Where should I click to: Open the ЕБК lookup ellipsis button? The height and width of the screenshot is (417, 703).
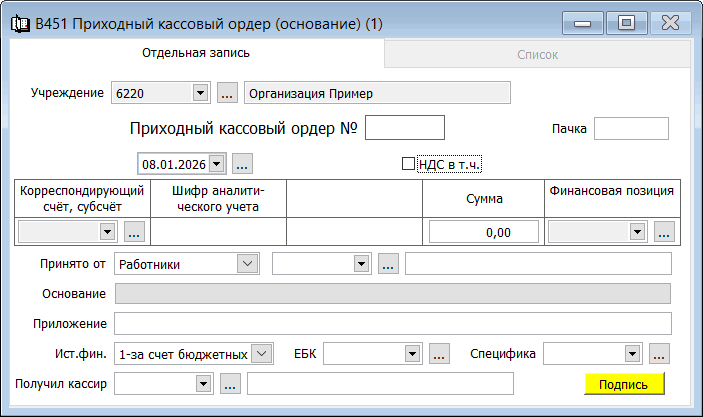pyautogui.click(x=438, y=354)
